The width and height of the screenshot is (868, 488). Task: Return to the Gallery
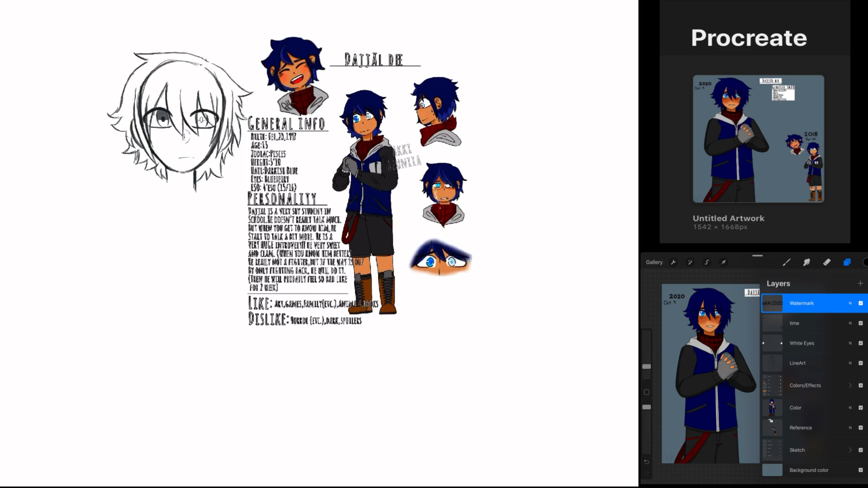pyautogui.click(x=654, y=262)
